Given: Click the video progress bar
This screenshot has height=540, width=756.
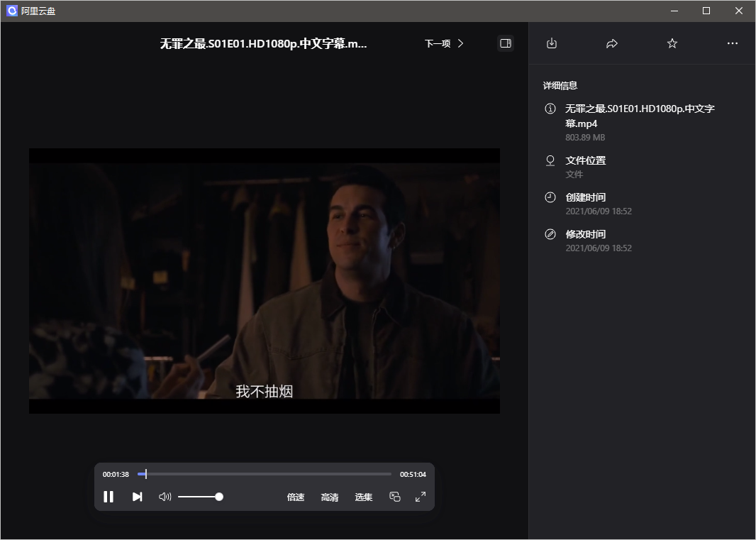Looking at the screenshot, I should pyautogui.click(x=265, y=474).
